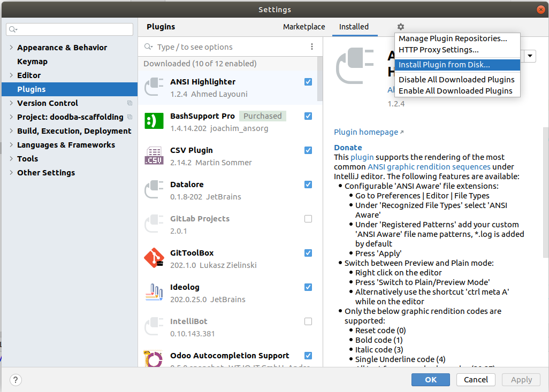Screen dimensions: 549x392
Task: Close the Settings dialog
Action: coord(540,10)
